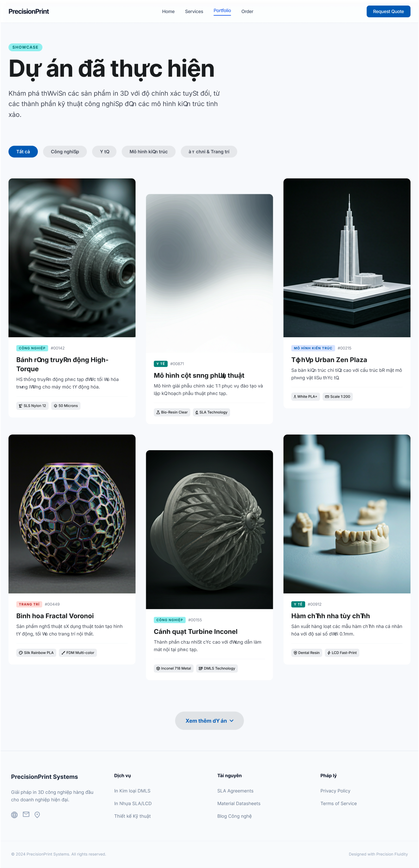Click the Dental Resin shield icon
Screen dimensions: 419x868
[x=295, y=653]
